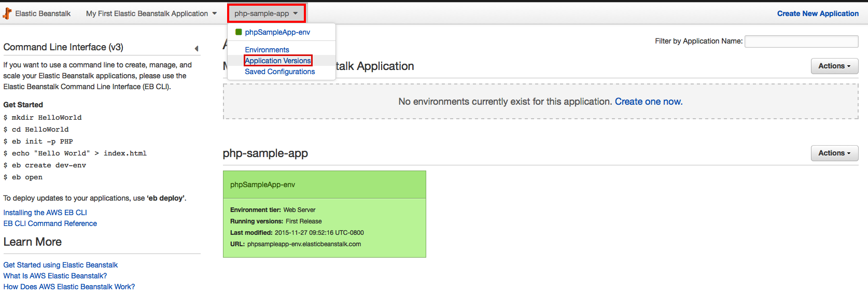Image resolution: width=868 pixels, height=296 pixels.
Task: Click Create New Application link
Action: coord(818,13)
